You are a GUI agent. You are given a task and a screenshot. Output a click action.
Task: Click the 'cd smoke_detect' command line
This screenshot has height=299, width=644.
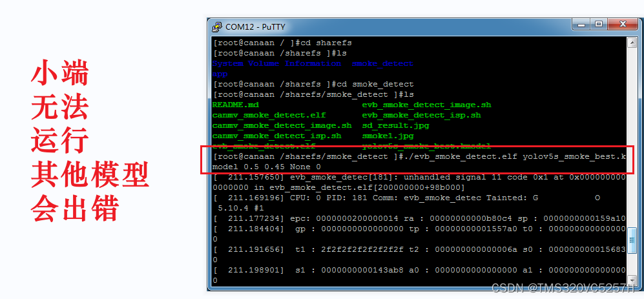(313, 84)
